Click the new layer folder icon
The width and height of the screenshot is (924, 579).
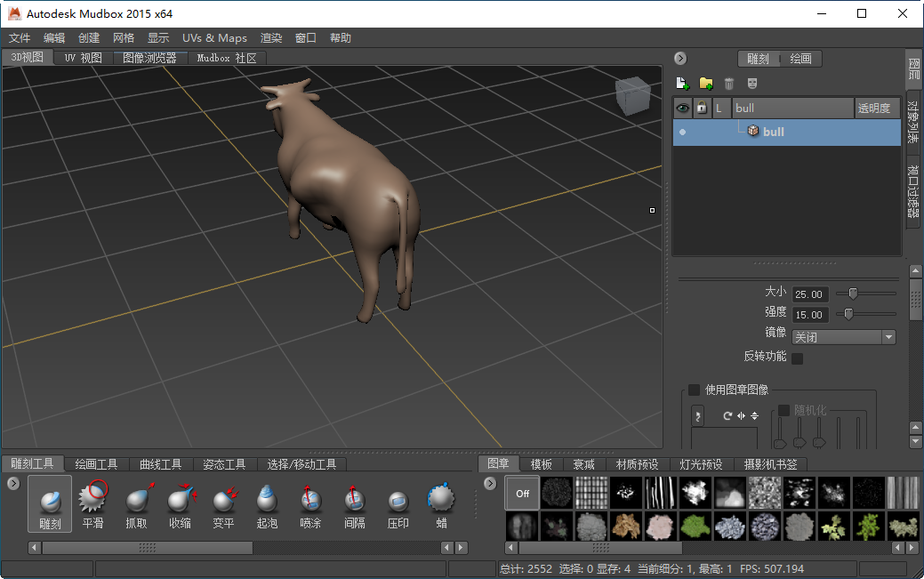point(705,83)
